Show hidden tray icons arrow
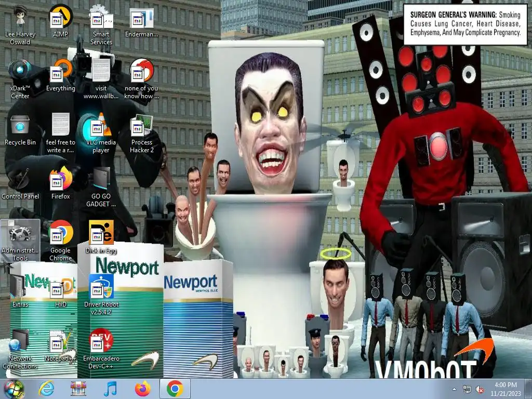 click(x=454, y=390)
